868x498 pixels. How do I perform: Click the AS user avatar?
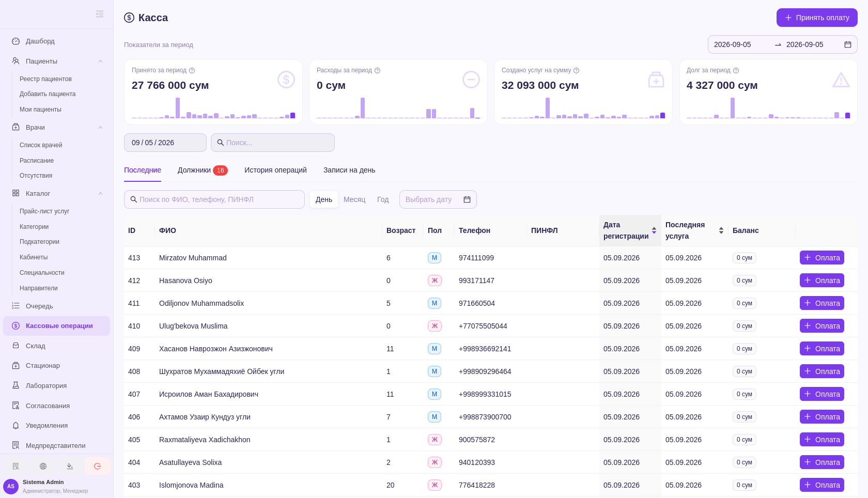(11, 486)
